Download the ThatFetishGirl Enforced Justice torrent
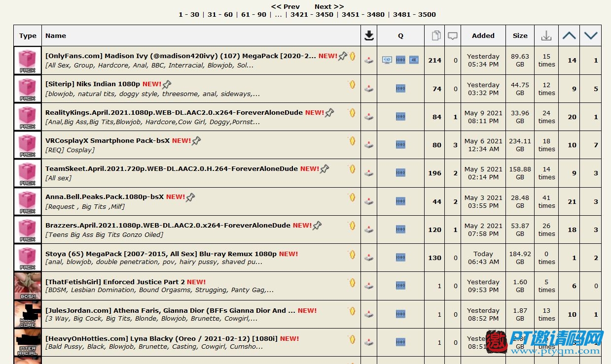The image size is (611, 364). [x=369, y=286]
